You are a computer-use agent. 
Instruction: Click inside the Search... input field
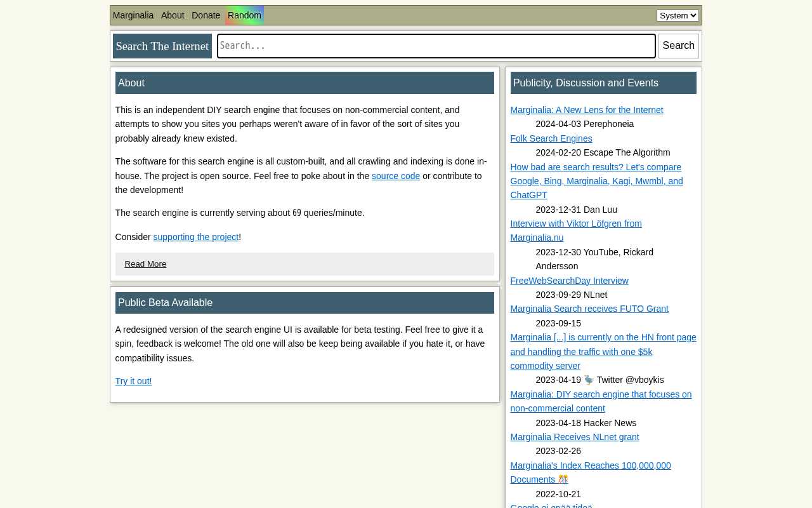tap(436, 46)
